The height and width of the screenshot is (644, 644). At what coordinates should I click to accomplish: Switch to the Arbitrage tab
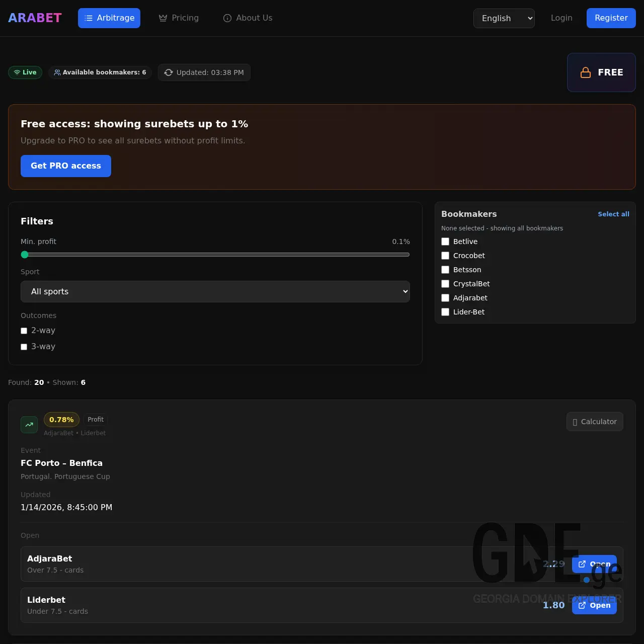109,18
